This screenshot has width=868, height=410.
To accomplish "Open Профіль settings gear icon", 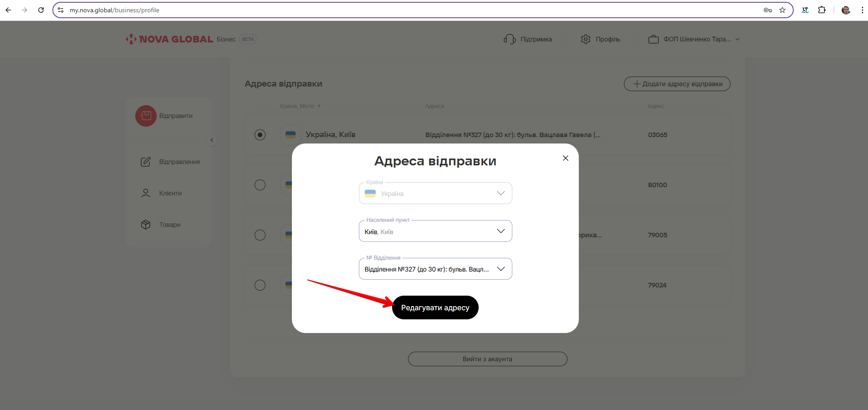I will click(x=586, y=39).
